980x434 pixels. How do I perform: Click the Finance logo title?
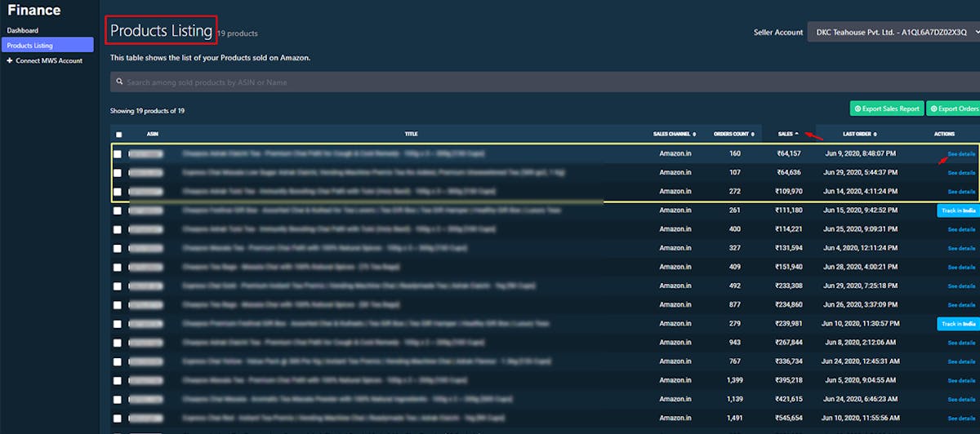coord(33,11)
